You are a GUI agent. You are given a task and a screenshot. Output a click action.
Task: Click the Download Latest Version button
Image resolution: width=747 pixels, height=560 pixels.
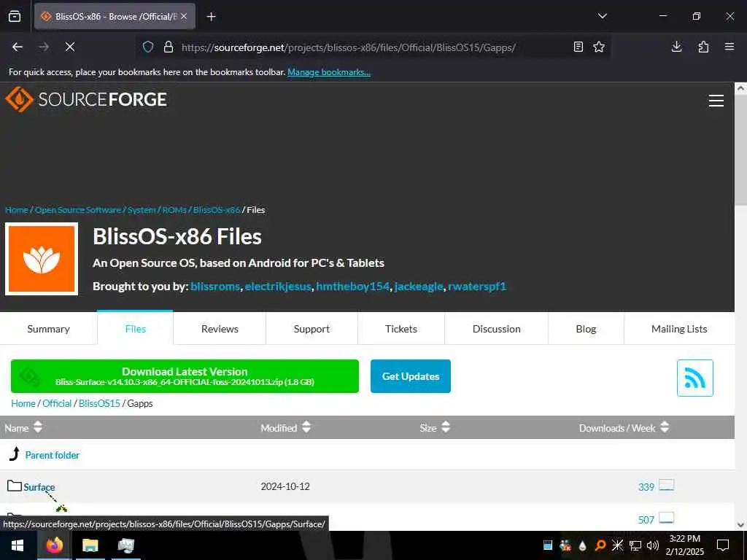185,376
